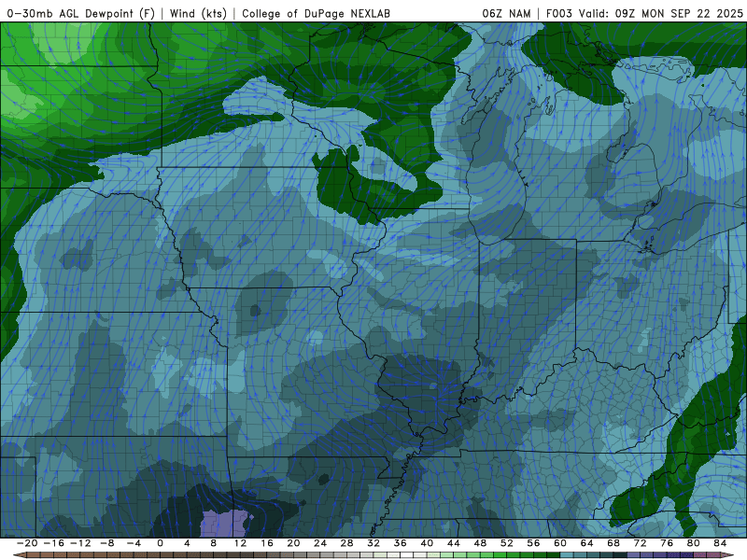Click the 'F003' forecast hour text
The width and height of the screenshot is (747, 560).
click(x=559, y=13)
